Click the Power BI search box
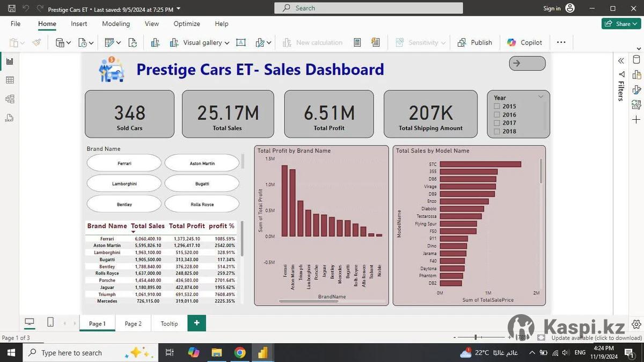The height and width of the screenshot is (362, 644). point(368,8)
